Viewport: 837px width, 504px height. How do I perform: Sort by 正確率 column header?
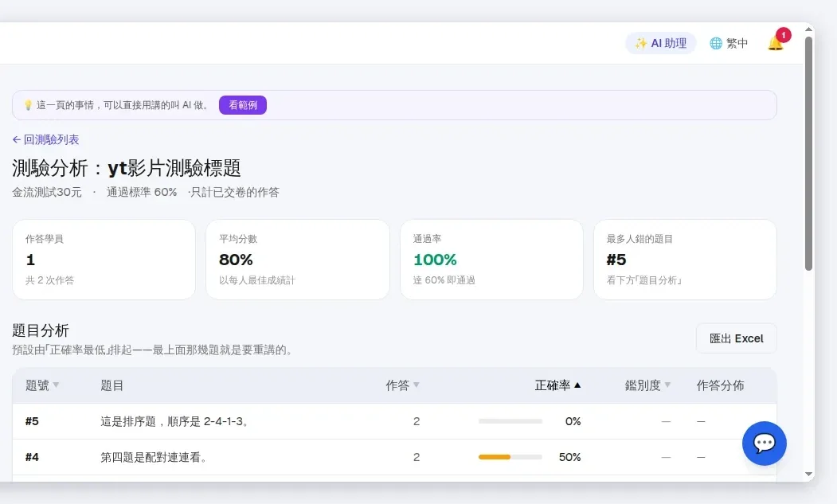557,385
